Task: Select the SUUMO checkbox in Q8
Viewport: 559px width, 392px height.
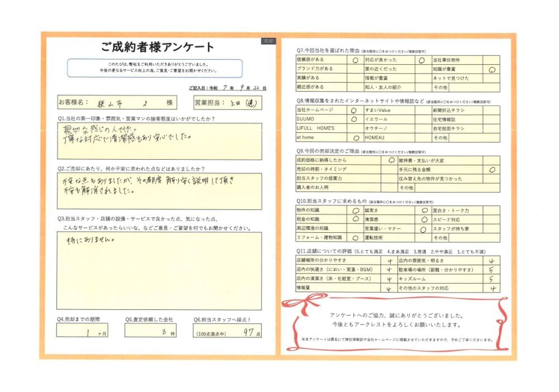Action: pos(354,119)
